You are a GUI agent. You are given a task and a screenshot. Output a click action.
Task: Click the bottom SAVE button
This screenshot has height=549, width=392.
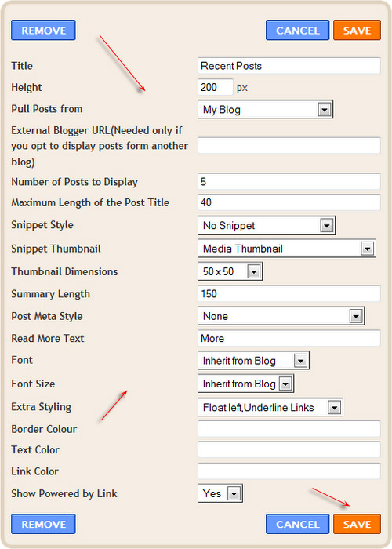(x=357, y=524)
